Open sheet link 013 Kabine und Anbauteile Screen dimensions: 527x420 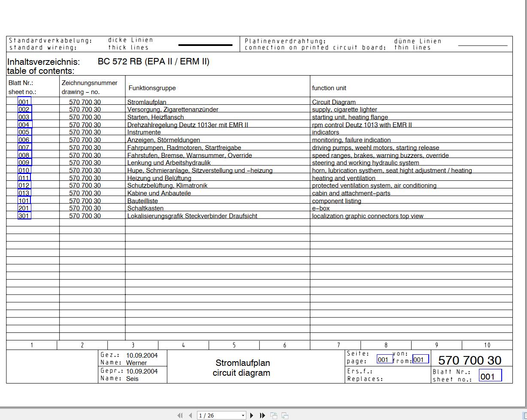pos(24,193)
